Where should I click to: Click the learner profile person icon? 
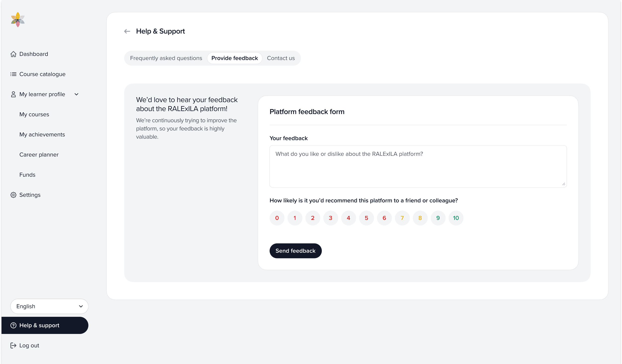[13, 94]
